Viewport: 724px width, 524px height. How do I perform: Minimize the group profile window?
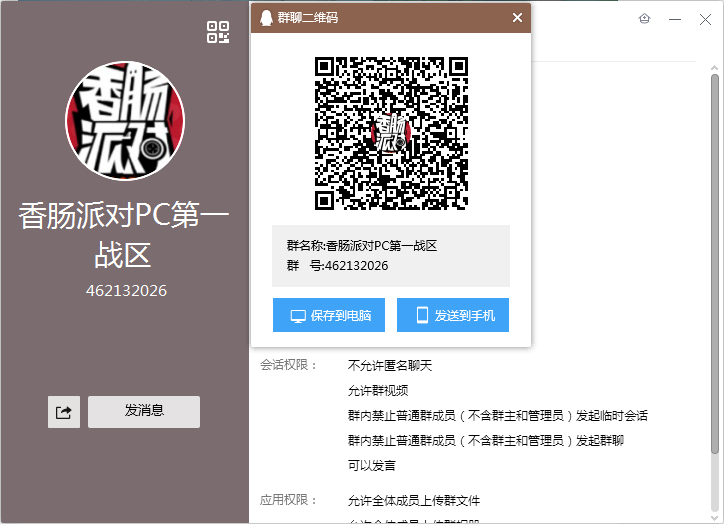pyautogui.click(x=675, y=19)
